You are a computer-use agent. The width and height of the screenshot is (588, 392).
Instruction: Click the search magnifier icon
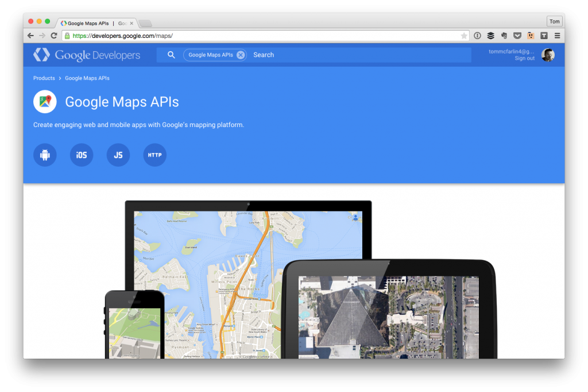[171, 55]
